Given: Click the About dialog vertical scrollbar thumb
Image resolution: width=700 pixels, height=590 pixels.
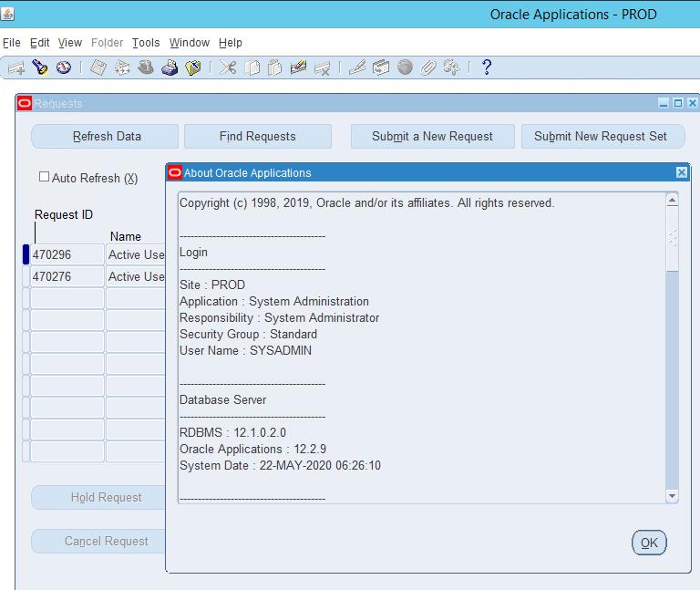Looking at the screenshot, I should tap(673, 239).
